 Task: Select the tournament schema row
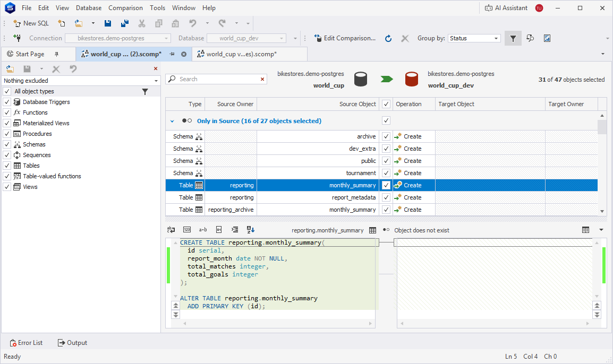[381, 173]
